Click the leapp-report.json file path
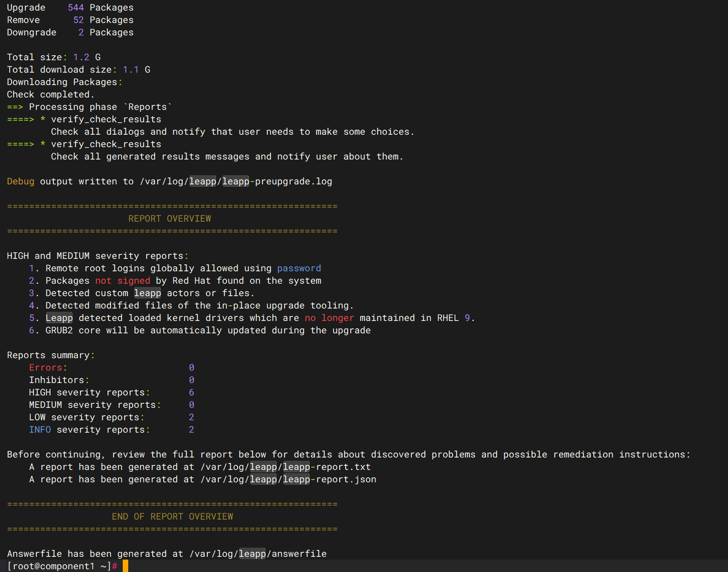This screenshot has width=728, height=572. coord(288,480)
